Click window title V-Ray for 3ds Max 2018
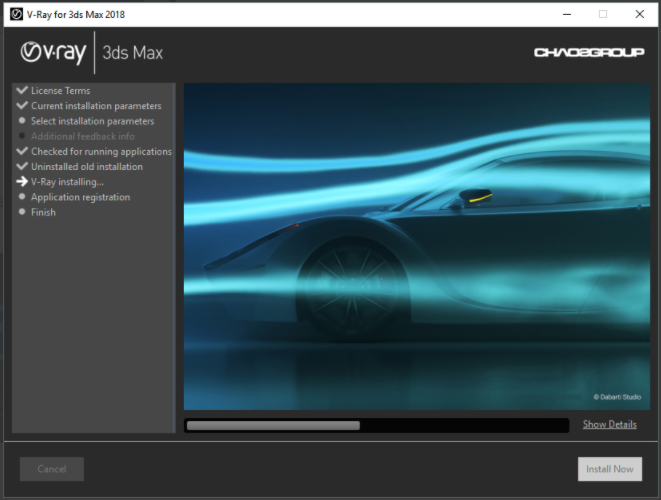This screenshot has height=500, width=661. [76, 14]
